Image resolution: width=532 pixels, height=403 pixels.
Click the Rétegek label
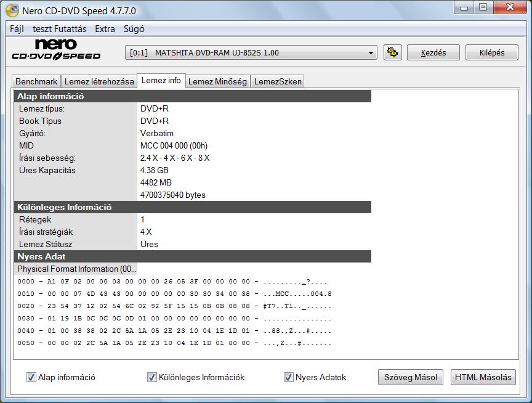(x=35, y=219)
